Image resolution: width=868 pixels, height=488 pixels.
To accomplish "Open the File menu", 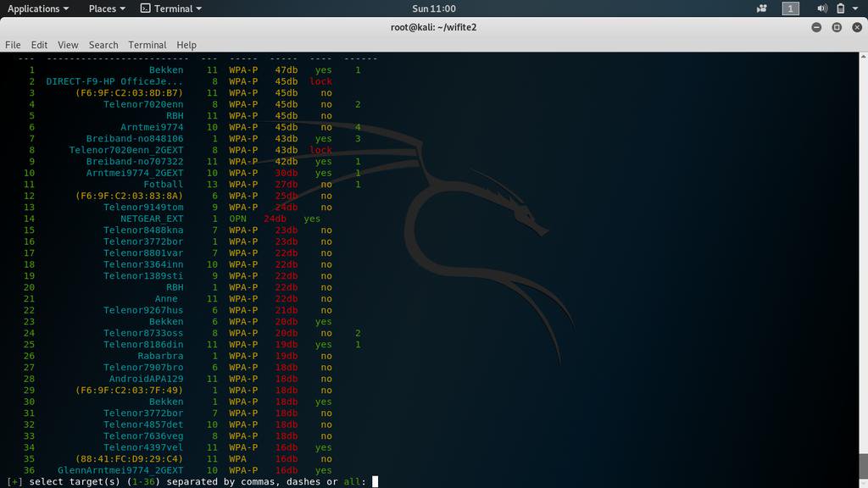I will (x=13, y=45).
